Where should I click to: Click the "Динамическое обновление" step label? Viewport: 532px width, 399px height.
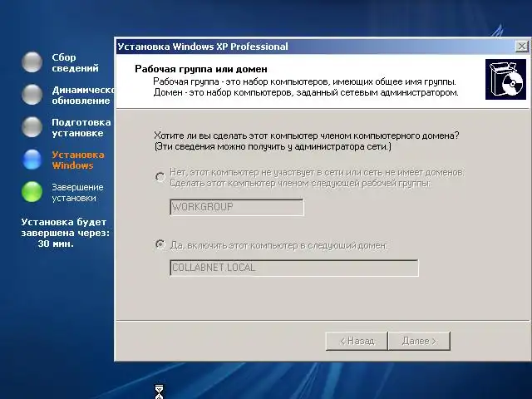[83, 96]
